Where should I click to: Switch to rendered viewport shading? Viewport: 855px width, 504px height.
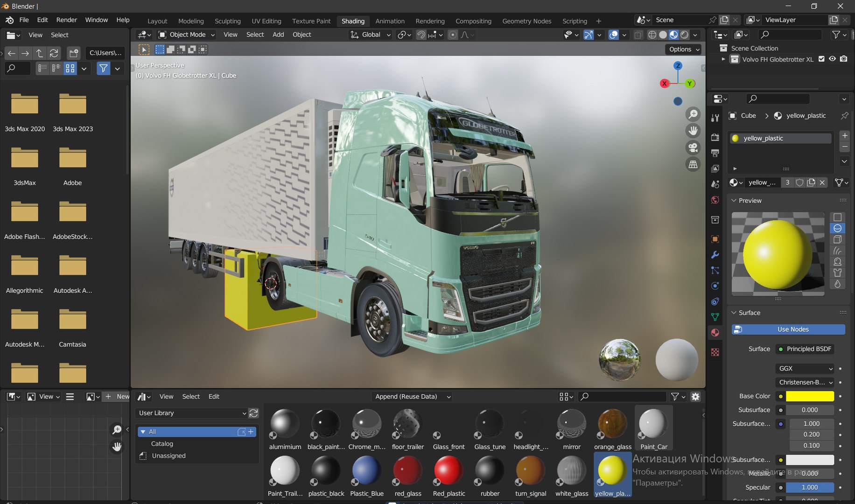tap(684, 35)
